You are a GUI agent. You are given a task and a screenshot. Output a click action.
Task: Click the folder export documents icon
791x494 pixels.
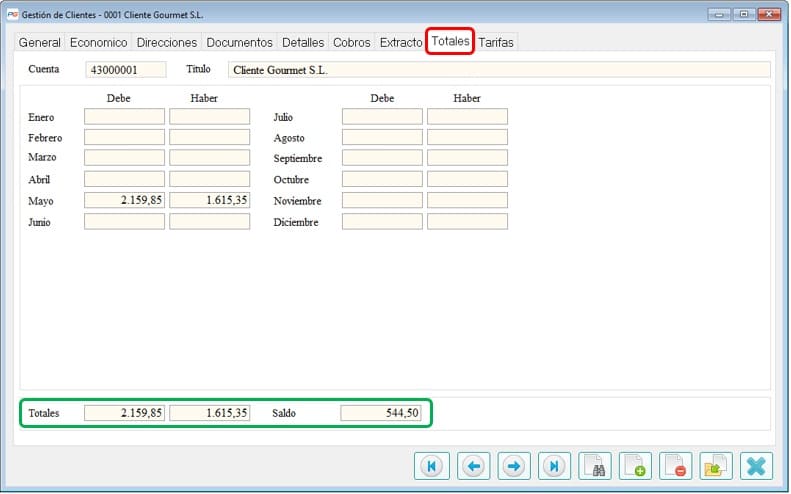click(x=716, y=466)
